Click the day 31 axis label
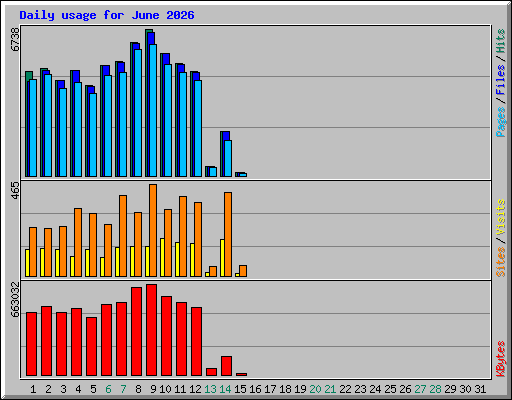512x400 pixels. tap(480, 389)
